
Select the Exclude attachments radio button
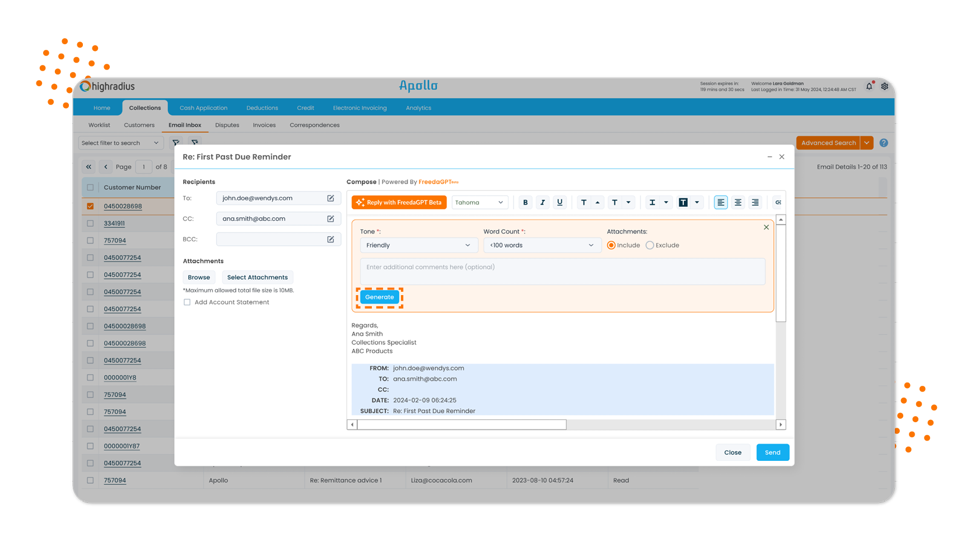point(650,245)
